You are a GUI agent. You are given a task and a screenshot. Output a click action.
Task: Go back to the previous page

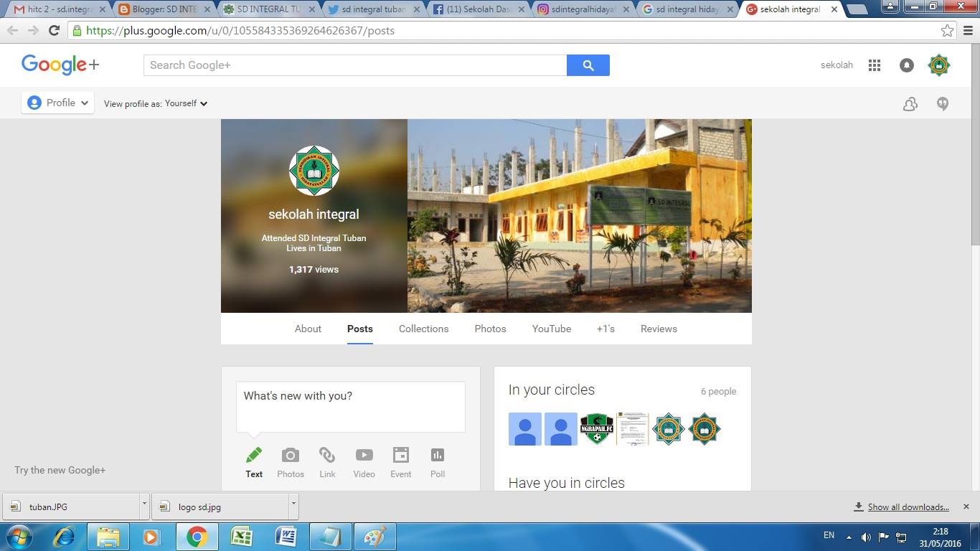[13, 31]
